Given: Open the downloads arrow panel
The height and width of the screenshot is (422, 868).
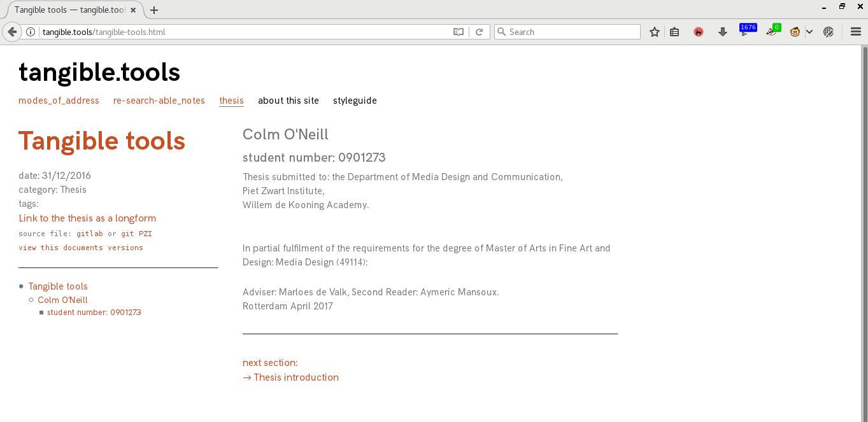Looking at the screenshot, I should [722, 32].
